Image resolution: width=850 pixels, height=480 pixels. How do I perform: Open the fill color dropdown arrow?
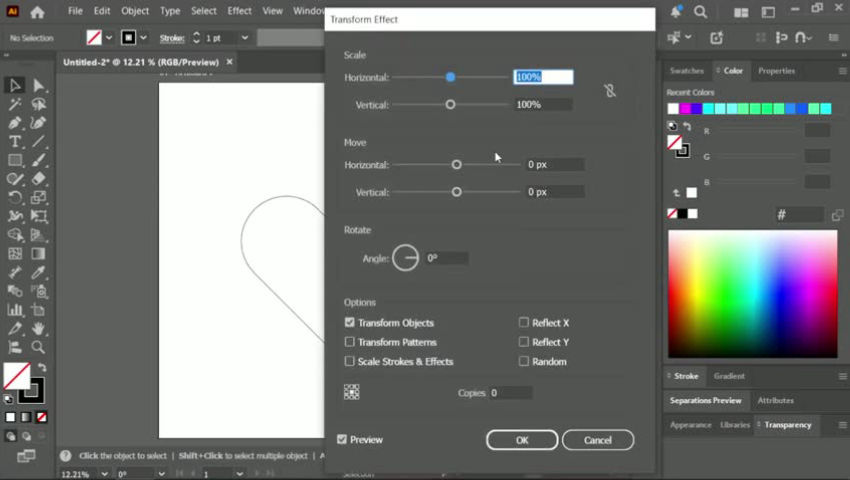point(109,38)
